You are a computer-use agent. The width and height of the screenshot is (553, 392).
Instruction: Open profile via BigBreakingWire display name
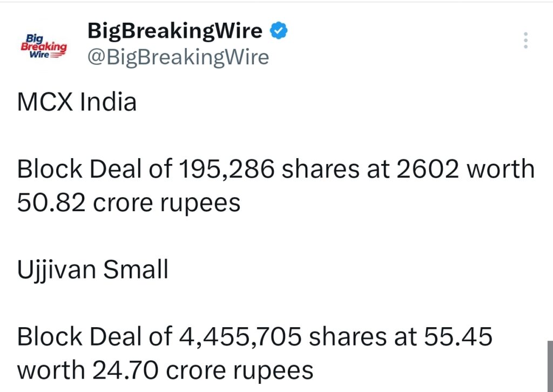click(174, 30)
